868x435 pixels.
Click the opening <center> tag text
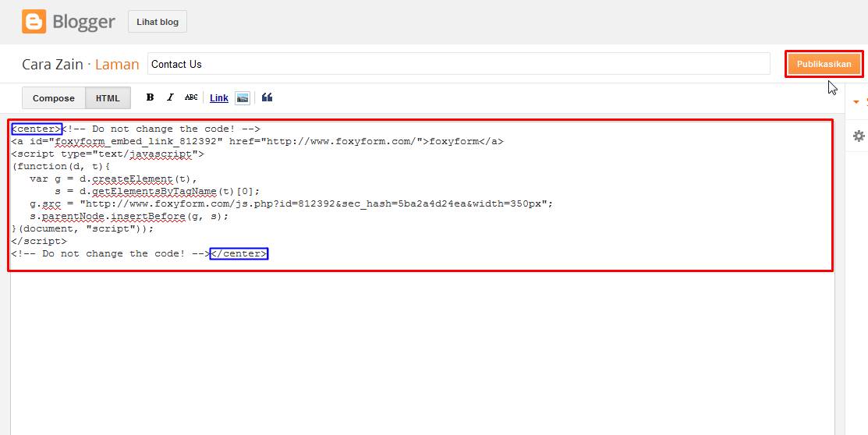37,129
